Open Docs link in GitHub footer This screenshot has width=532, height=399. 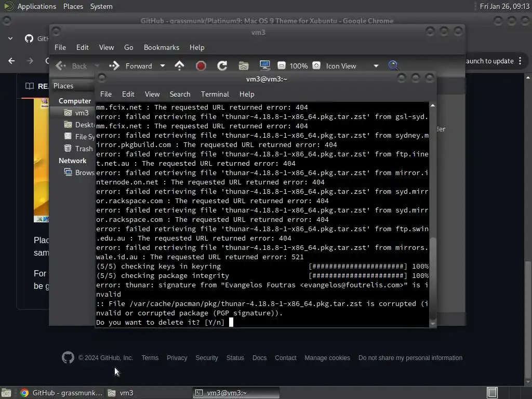(260, 358)
